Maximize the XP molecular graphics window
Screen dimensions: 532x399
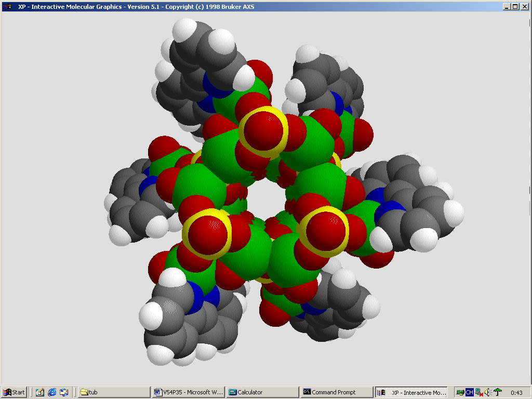point(515,7)
